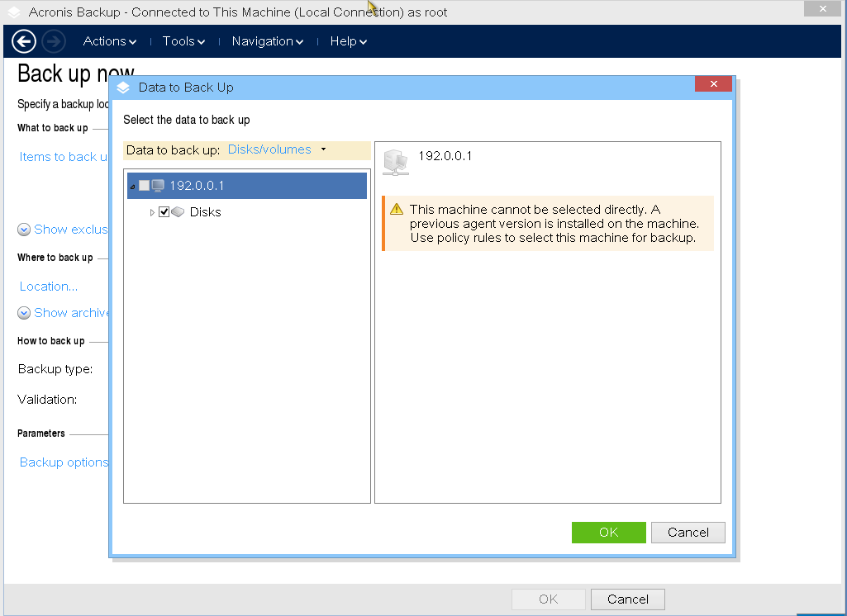Viewport: 847px width, 616px height.
Task: Toggle the 192.0.0.1 machine checkbox
Action: [x=145, y=186]
